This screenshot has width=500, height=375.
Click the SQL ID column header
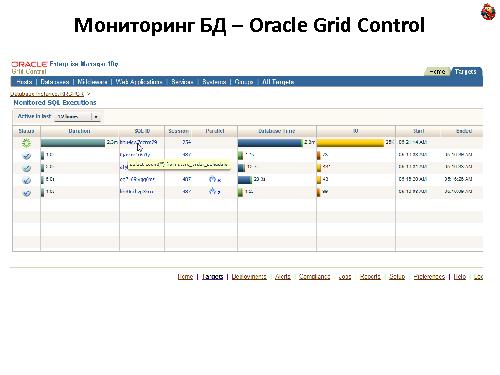point(142,131)
